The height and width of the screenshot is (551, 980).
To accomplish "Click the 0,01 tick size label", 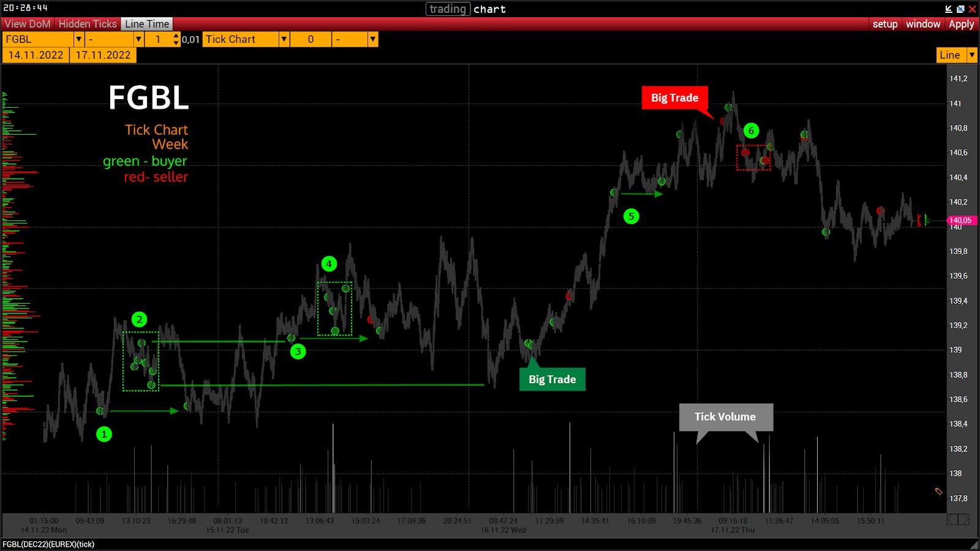I will [x=190, y=39].
